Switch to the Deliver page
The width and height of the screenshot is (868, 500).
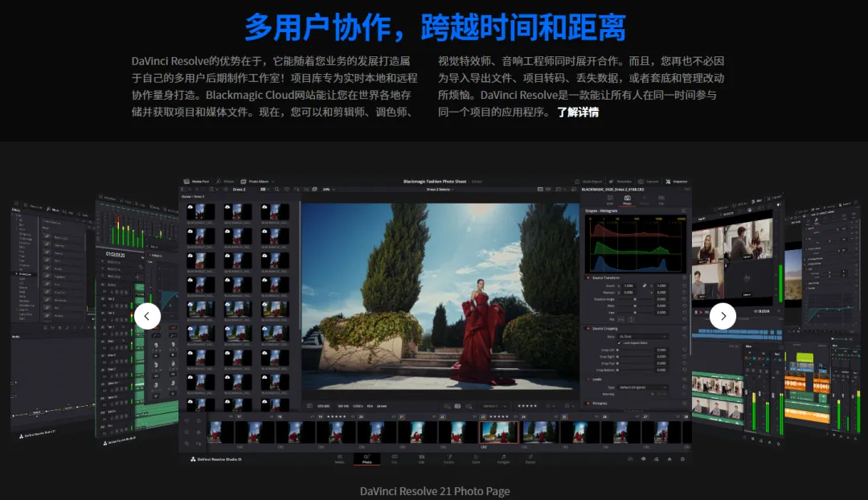[x=530, y=459]
